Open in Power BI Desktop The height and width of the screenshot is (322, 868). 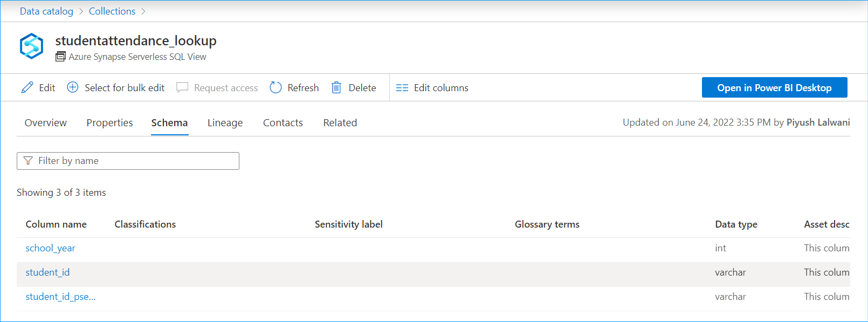tap(774, 87)
